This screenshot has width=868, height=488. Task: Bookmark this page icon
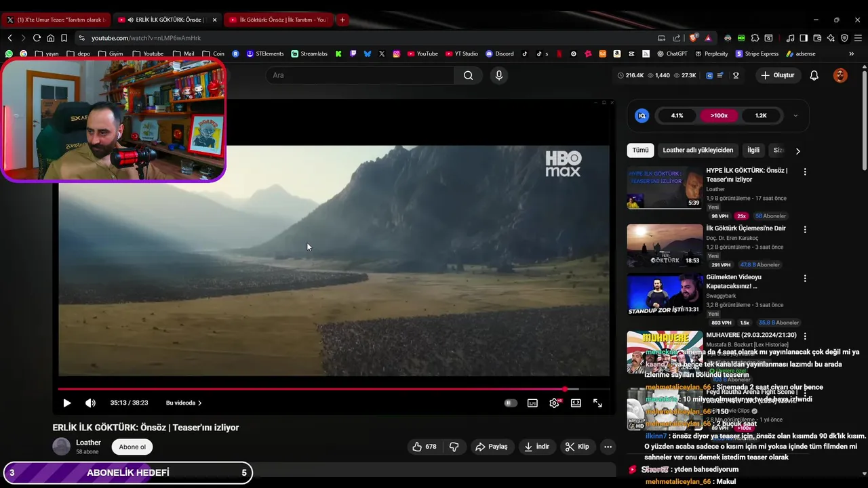(64, 38)
